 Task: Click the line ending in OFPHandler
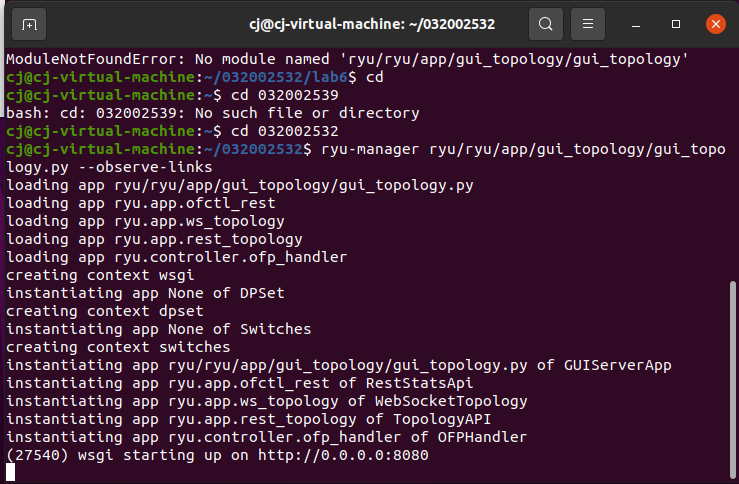(x=266, y=437)
